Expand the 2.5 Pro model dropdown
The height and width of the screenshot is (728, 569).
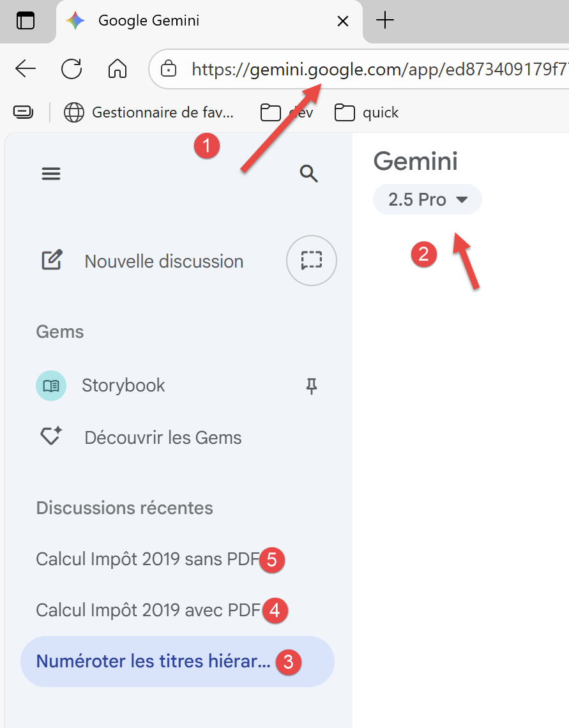[x=427, y=200]
